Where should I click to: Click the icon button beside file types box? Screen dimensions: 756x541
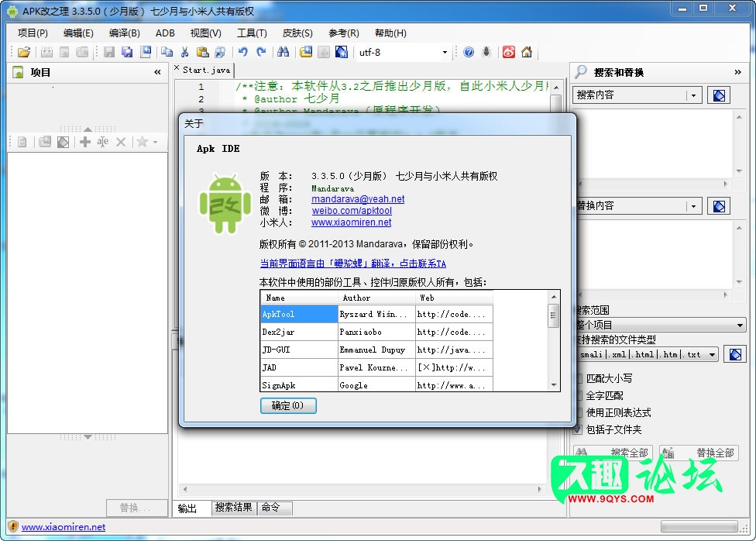pos(735,355)
